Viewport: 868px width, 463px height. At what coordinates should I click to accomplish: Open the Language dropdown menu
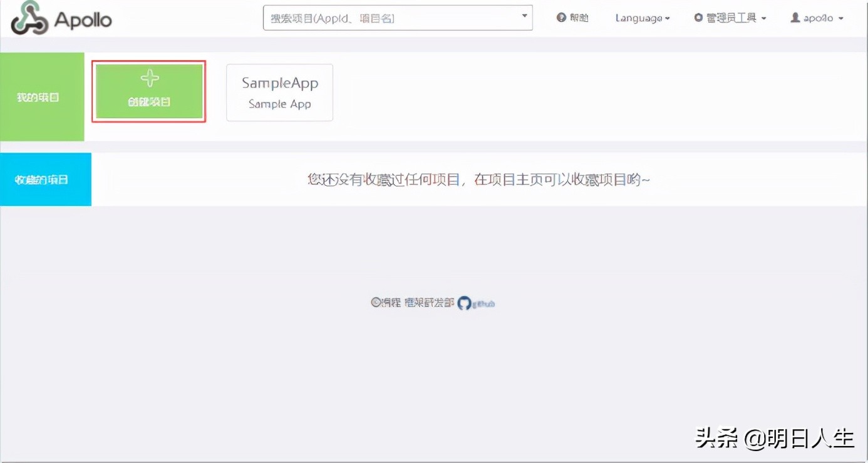click(642, 18)
